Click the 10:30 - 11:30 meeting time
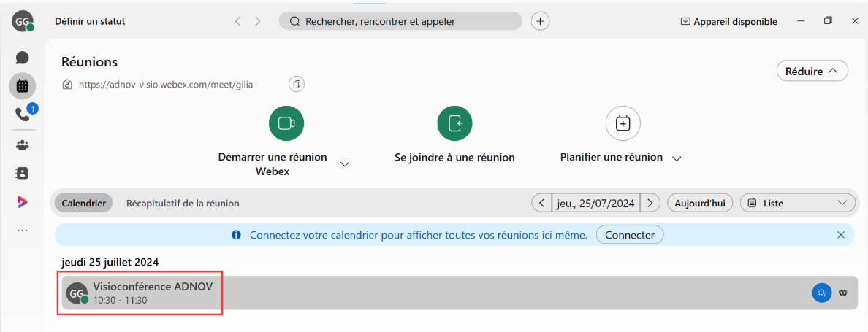This screenshot has width=868, height=332. [x=120, y=300]
